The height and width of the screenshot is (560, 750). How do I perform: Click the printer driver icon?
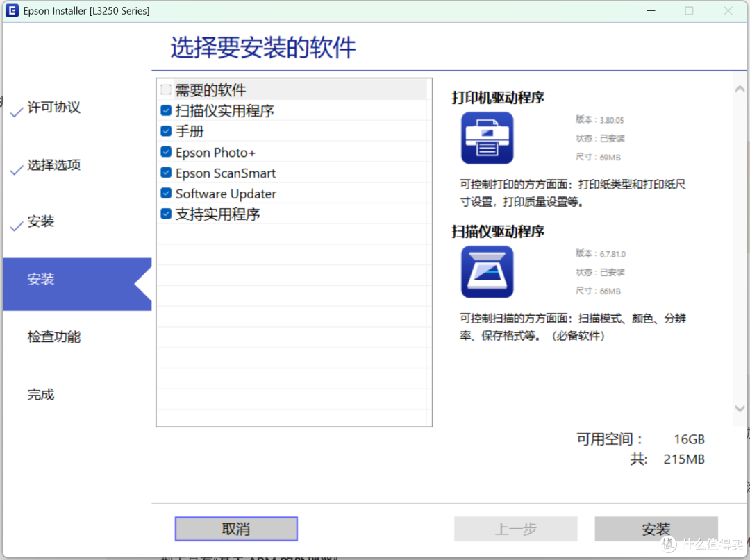[487, 138]
